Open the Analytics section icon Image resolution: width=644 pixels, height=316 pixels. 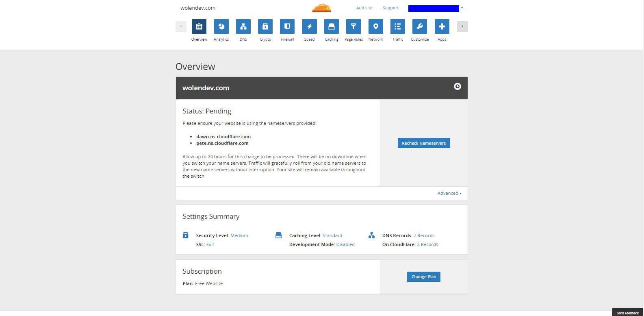221,26
